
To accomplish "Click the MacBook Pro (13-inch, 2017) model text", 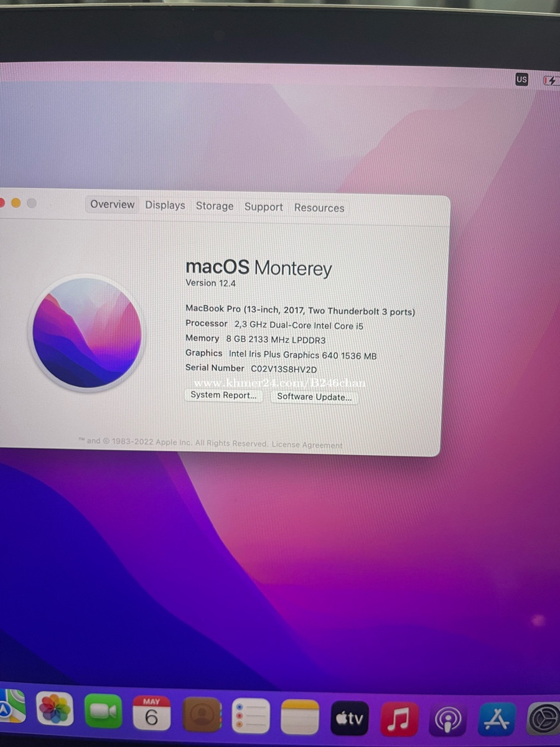I will pyautogui.click(x=300, y=311).
